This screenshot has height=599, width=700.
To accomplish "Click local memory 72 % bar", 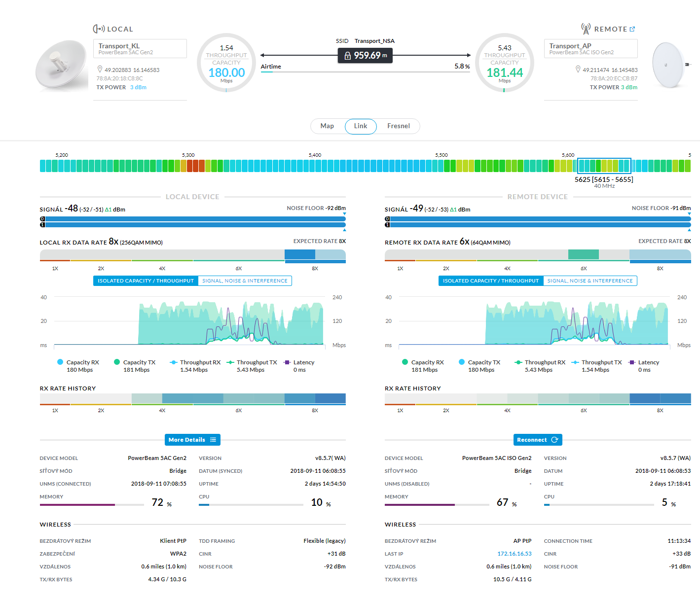I will tap(92, 505).
